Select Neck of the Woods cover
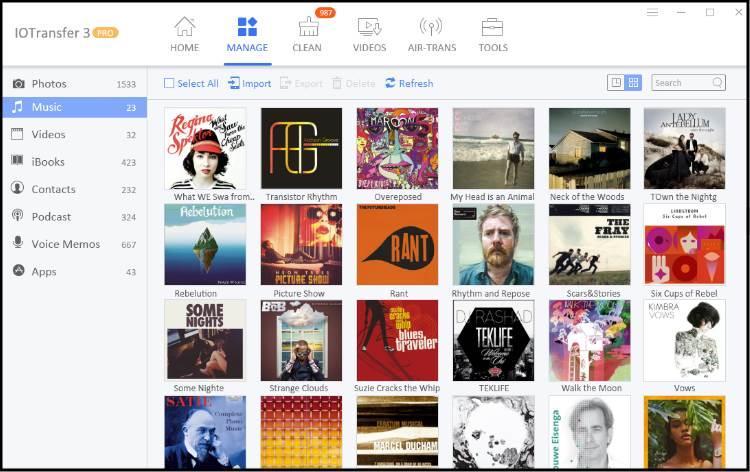Screen dimensions: 750x472 pos(589,148)
